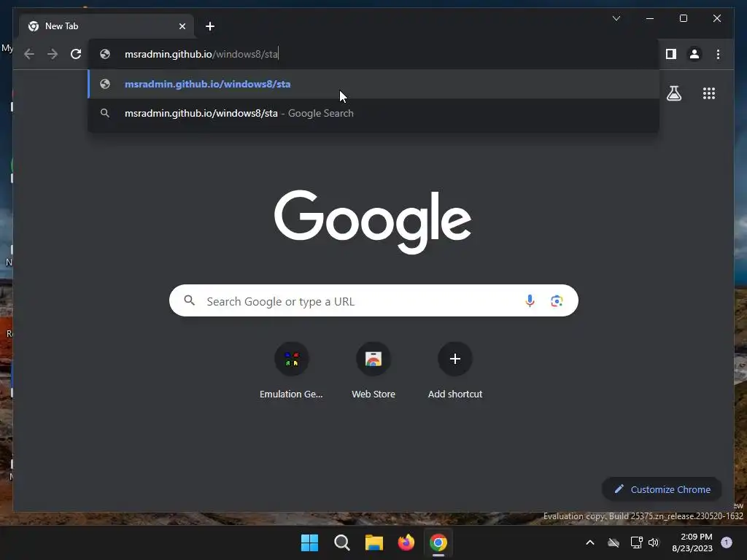Click the Chrome icon in the taskbar

click(438, 542)
